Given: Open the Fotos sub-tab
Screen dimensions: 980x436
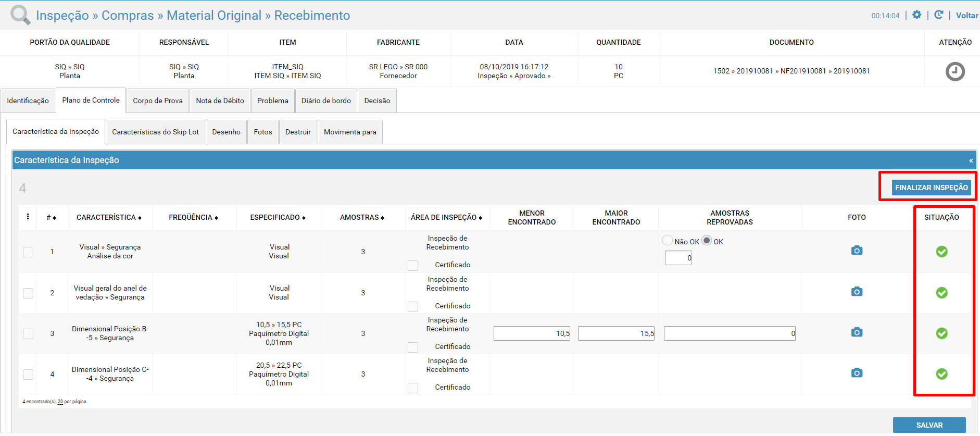Looking at the screenshot, I should click(263, 132).
